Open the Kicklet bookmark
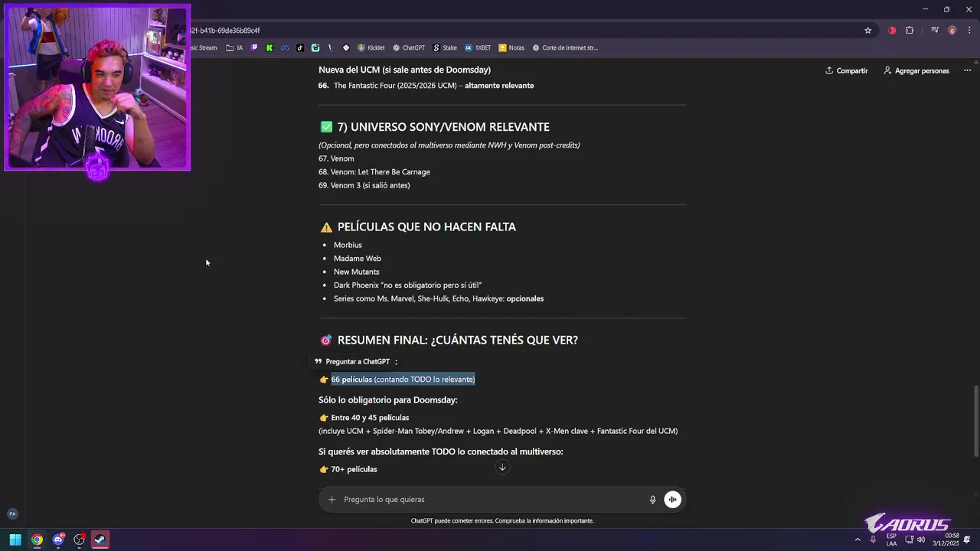Image resolution: width=980 pixels, height=551 pixels. pos(371,47)
